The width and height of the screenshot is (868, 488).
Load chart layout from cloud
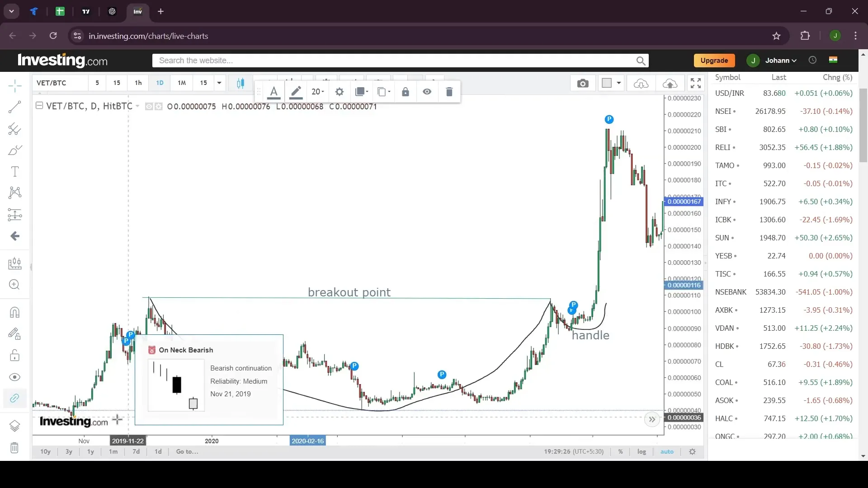click(x=641, y=83)
